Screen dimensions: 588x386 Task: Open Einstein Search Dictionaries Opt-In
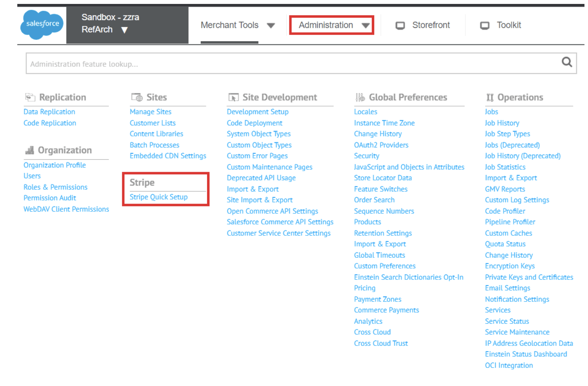(409, 277)
